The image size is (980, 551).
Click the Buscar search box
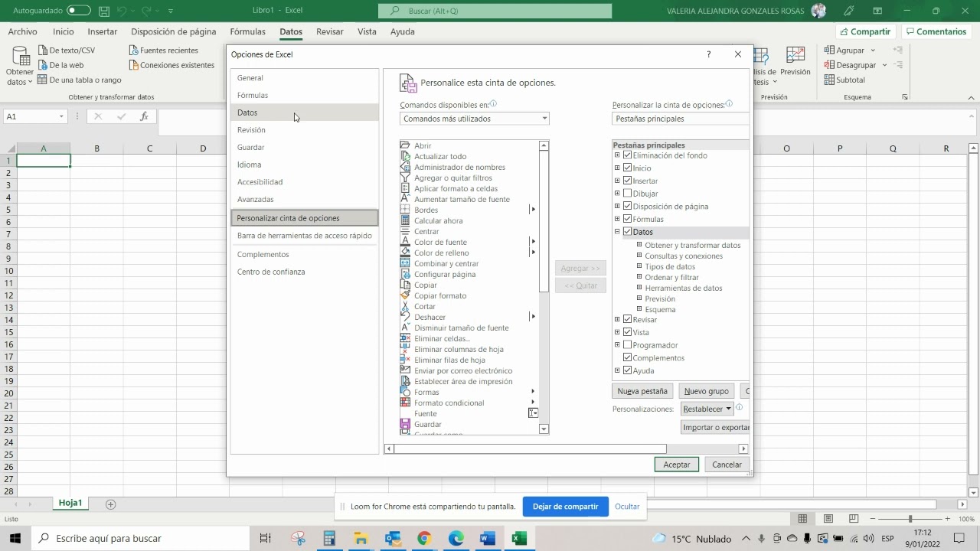[495, 11]
